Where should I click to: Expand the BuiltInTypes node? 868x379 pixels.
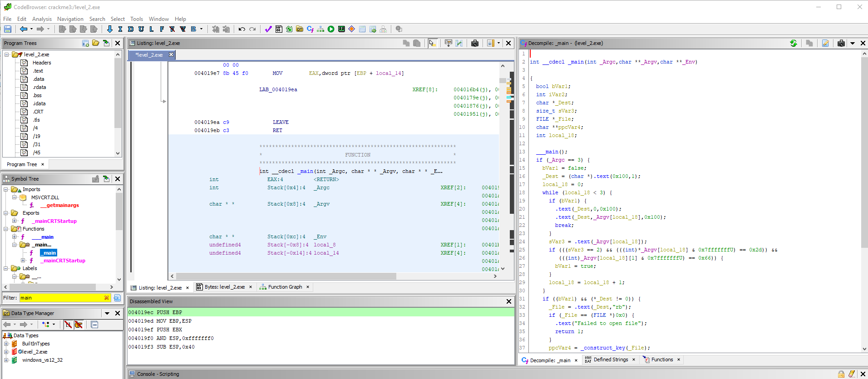(x=6, y=344)
